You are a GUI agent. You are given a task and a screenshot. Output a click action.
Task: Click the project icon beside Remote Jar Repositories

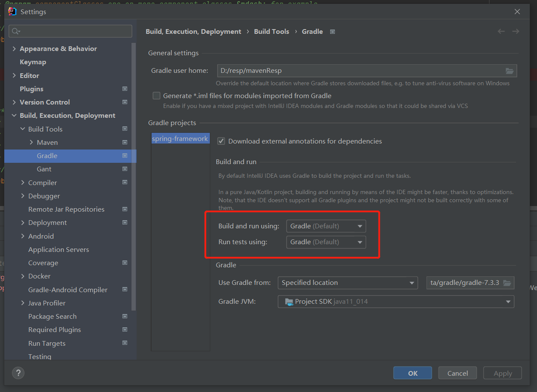125,209
